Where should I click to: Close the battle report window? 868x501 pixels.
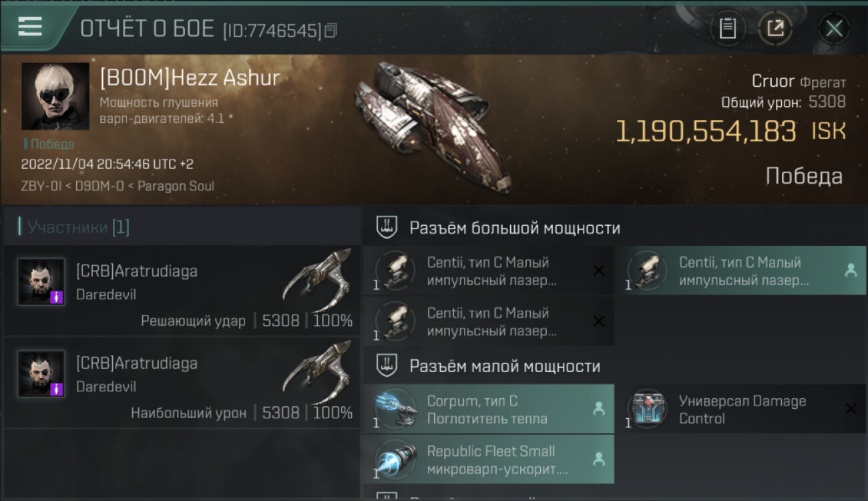pyautogui.click(x=834, y=28)
